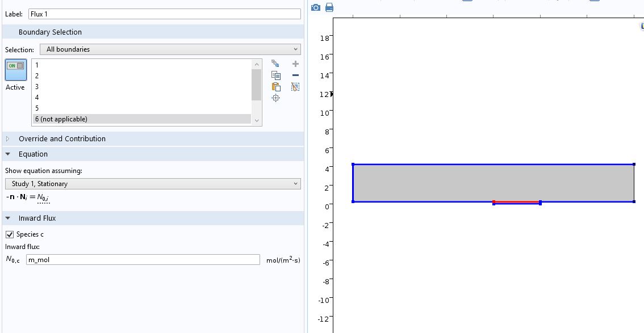Click the Print icon above the graphics
644x333 pixels.
[329, 7]
